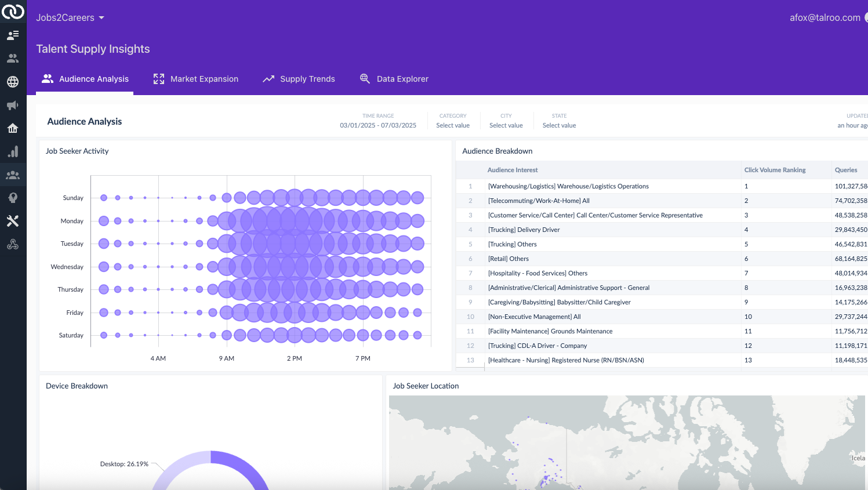Open the contact card sidebar icon

tap(13, 35)
